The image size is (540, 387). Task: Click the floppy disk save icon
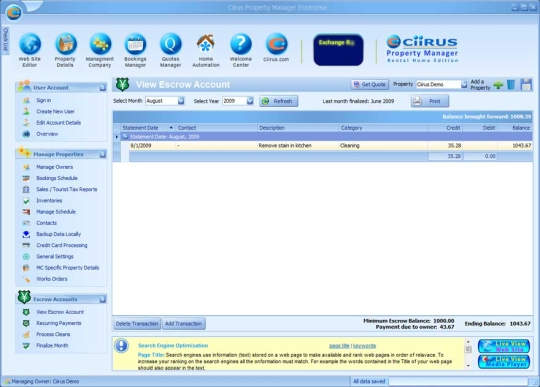(526, 85)
